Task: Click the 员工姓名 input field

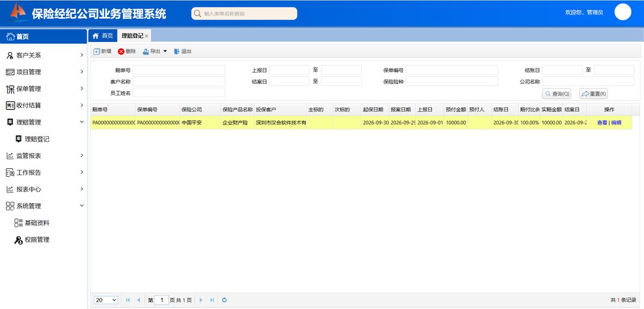Action: coord(179,93)
